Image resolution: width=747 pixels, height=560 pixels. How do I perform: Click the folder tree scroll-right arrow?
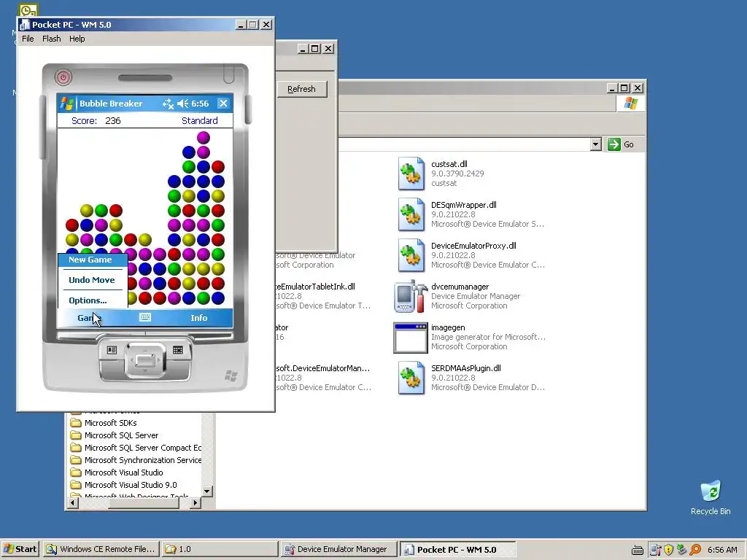tap(195, 502)
